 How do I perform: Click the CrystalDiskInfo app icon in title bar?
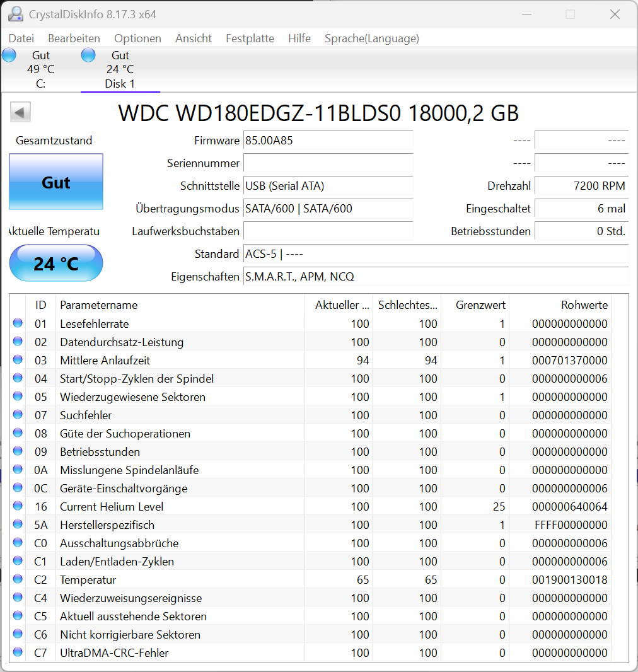point(16,14)
